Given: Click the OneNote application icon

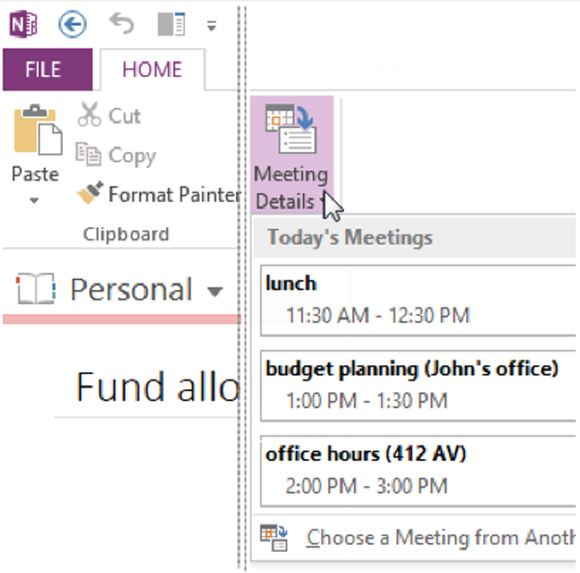Looking at the screenshot, I should coord(23,24).
